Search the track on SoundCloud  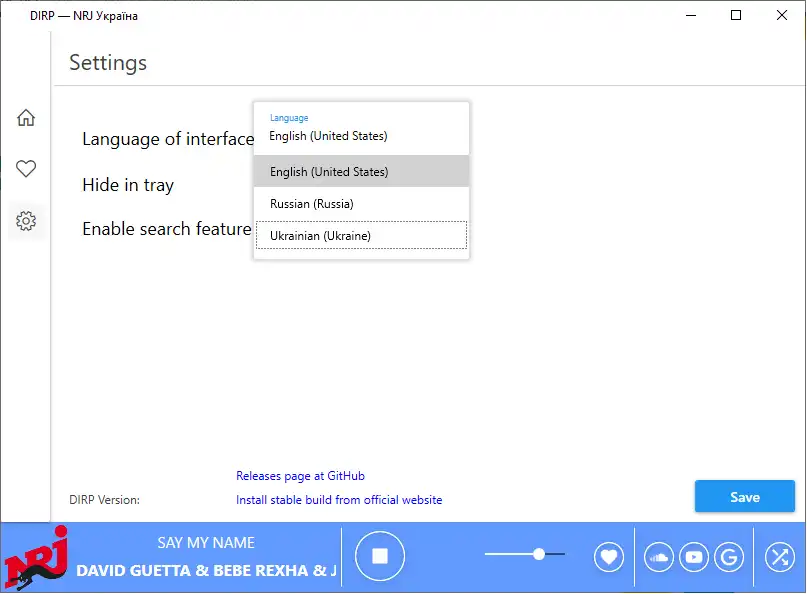(x=659, y=557)
